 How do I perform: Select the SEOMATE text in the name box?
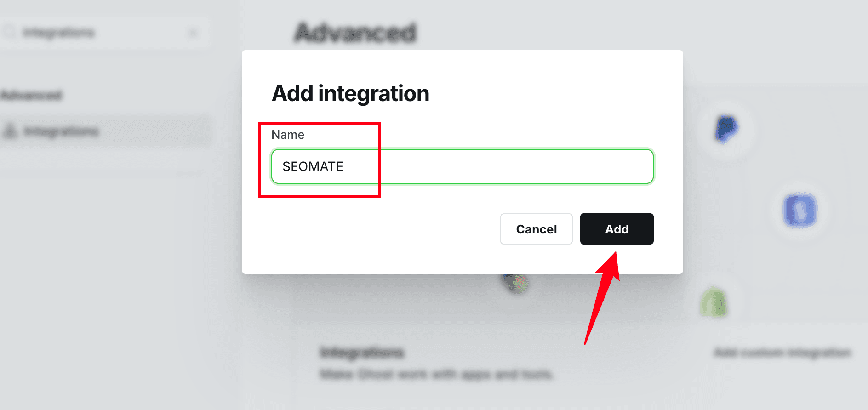(313, 166)
